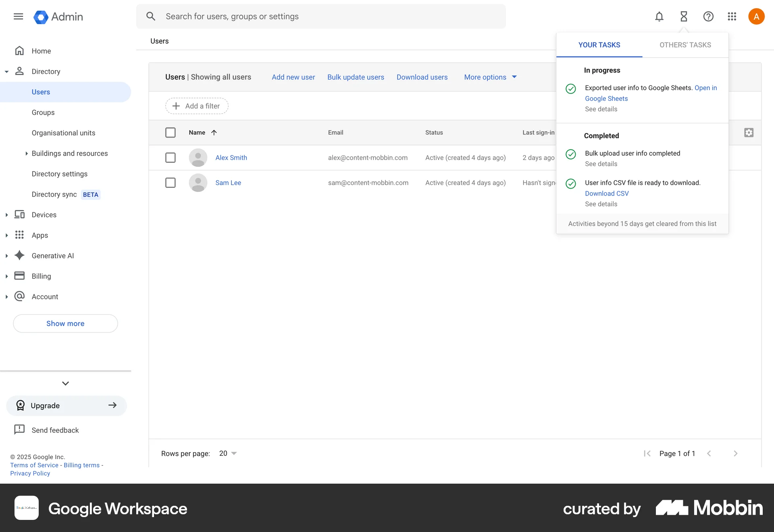Viewport: 774px width, 532px height.
Task: Open the Google apps grid icon
Action: (732, 17)
